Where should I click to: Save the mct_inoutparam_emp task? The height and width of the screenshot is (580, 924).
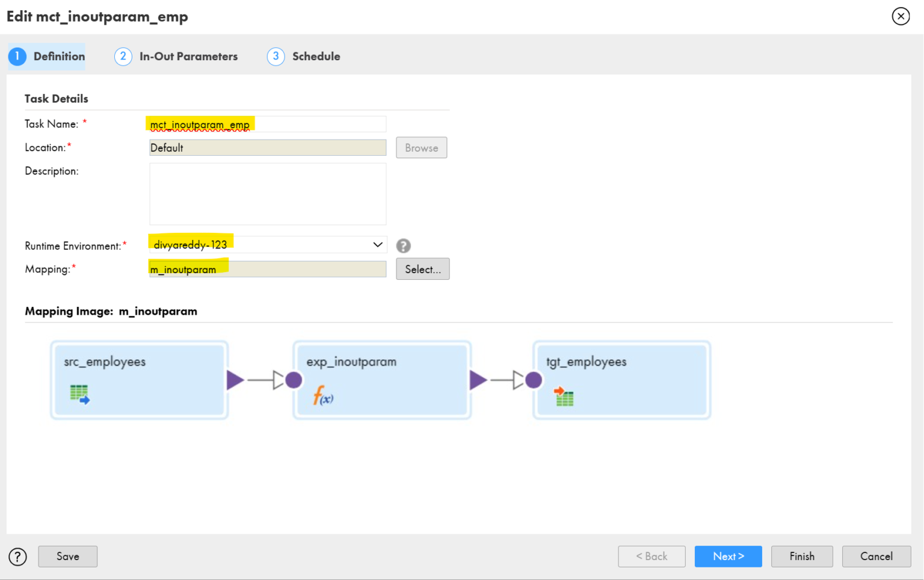67,557
